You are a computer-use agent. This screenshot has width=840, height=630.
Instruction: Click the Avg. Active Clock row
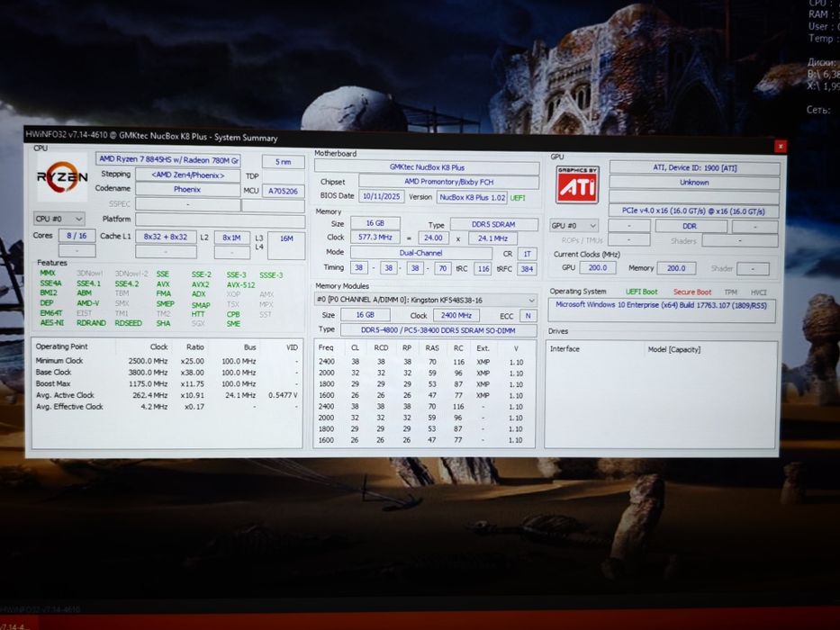pos(167,395)
